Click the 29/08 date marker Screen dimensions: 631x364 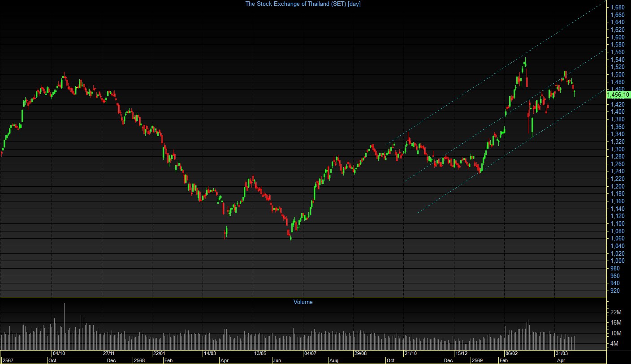coord(360,353)
